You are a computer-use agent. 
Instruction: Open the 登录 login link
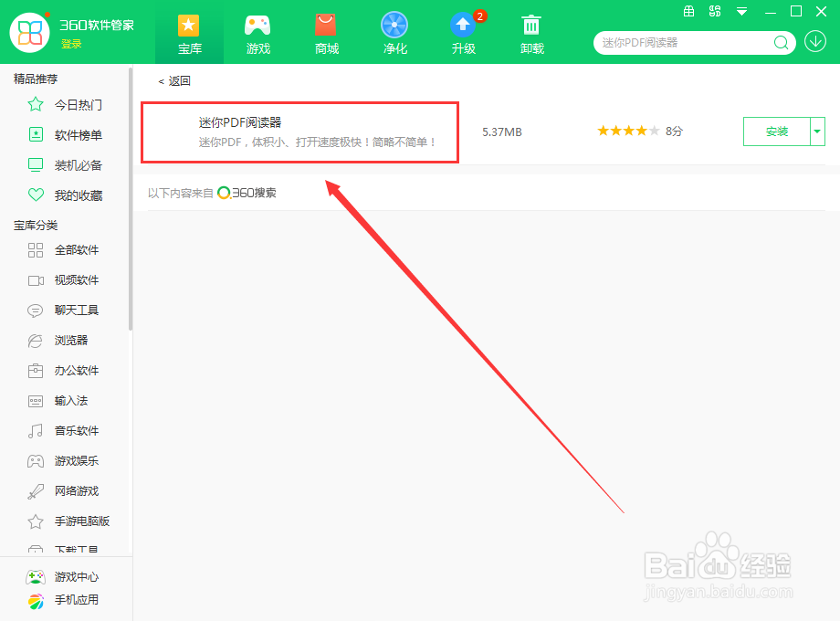[x=70, y=44]
